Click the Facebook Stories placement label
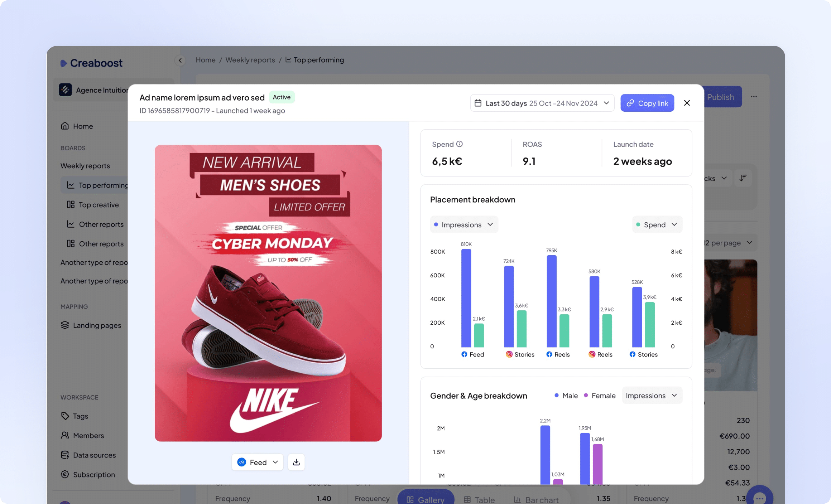 [644, 354]
